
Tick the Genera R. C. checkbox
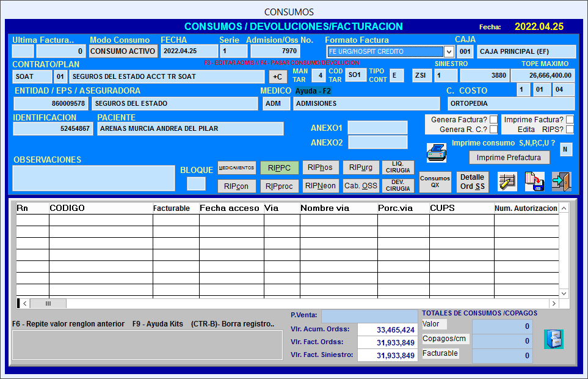click(x=493, y=130)
